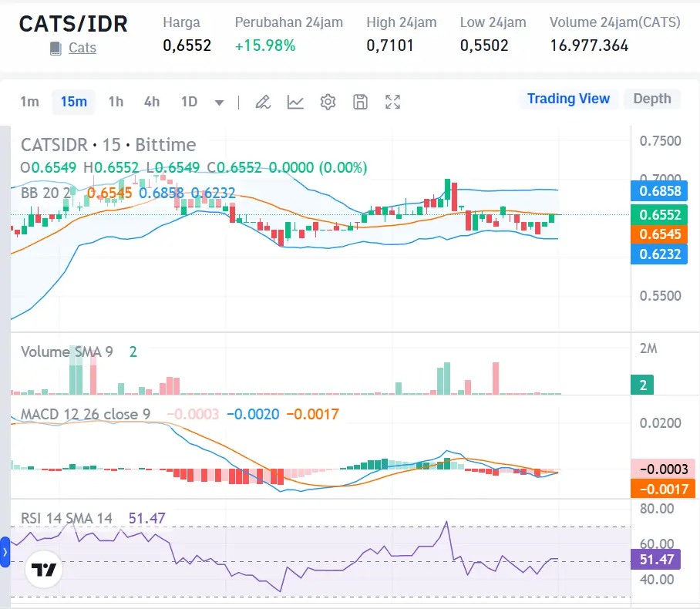This screenshot has width=700, height=609.
Task: Open the chart style line icon
Action: tap(295, 101)
